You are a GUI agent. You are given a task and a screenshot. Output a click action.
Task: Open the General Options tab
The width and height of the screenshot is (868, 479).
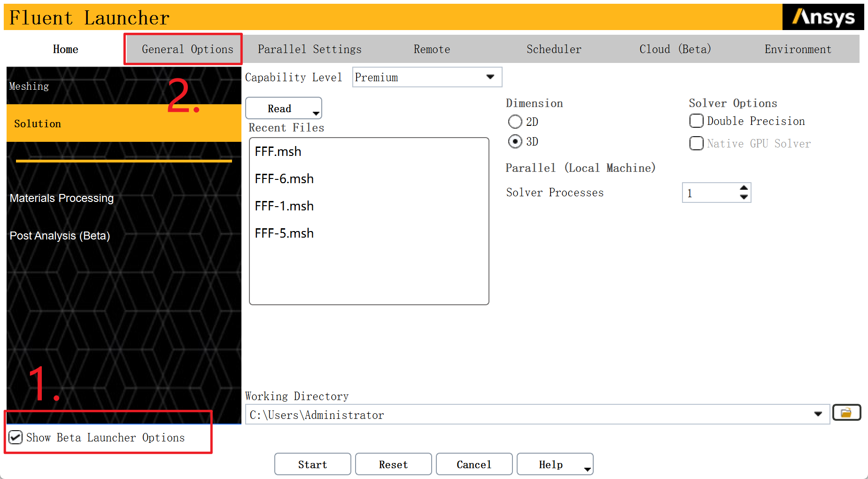[x=187, y=49]
